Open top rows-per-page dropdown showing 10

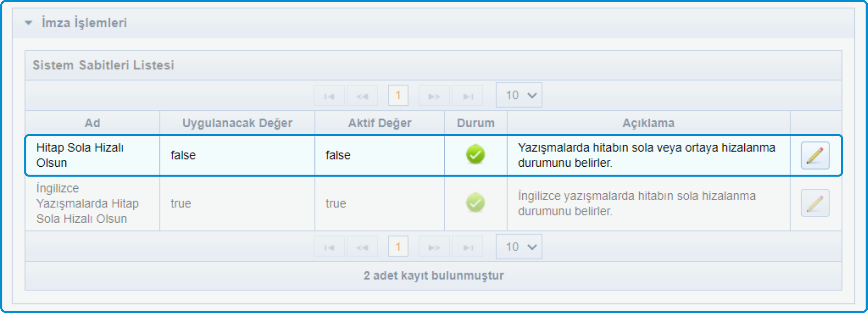click(x=519, y=95)
